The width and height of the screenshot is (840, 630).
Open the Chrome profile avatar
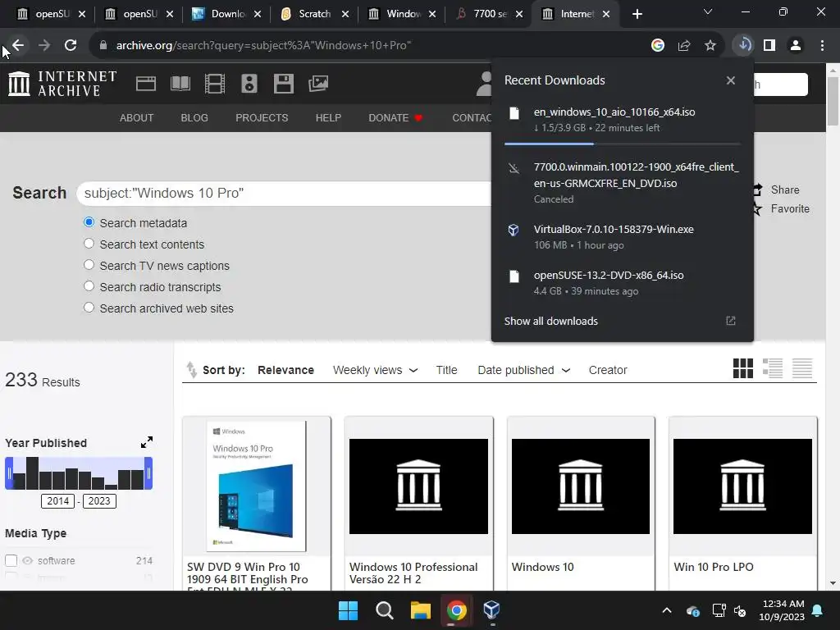796,46
